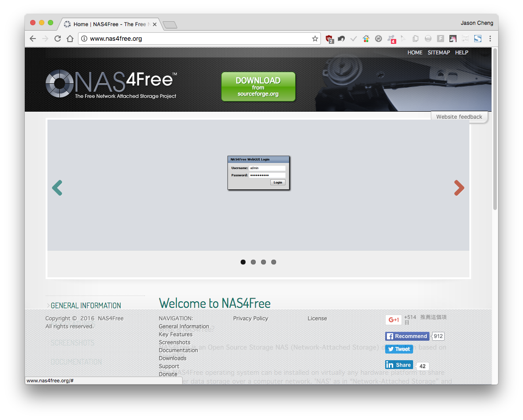Screen dimensions: 523x420
Task: Click the browser forward arrow
Action: (45, 39)
